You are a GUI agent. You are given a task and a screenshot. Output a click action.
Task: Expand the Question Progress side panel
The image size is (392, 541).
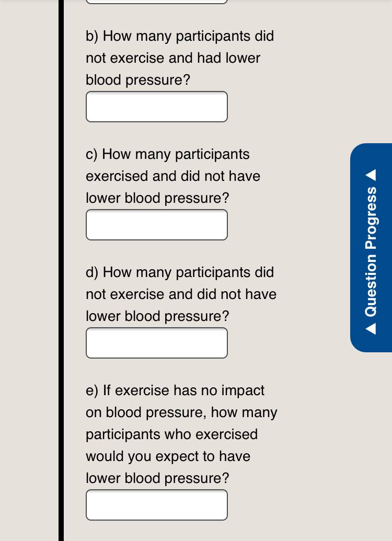pyautogui.click(x=371, y=248)
